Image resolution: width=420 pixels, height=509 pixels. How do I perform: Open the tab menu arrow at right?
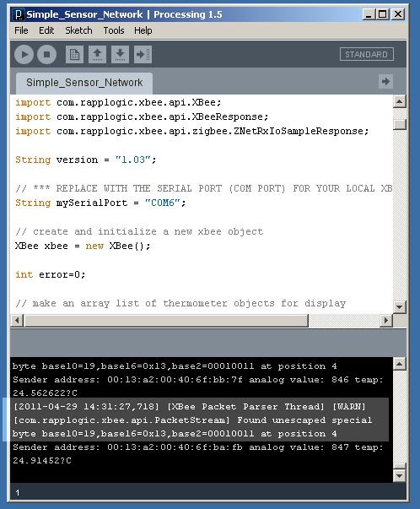[385, 81]
